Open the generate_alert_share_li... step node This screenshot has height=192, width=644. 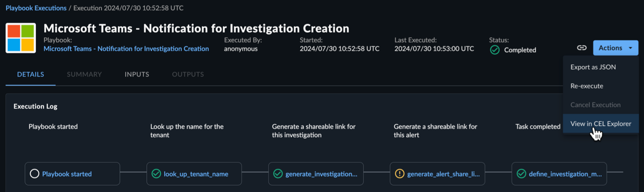tap(437, 174)
